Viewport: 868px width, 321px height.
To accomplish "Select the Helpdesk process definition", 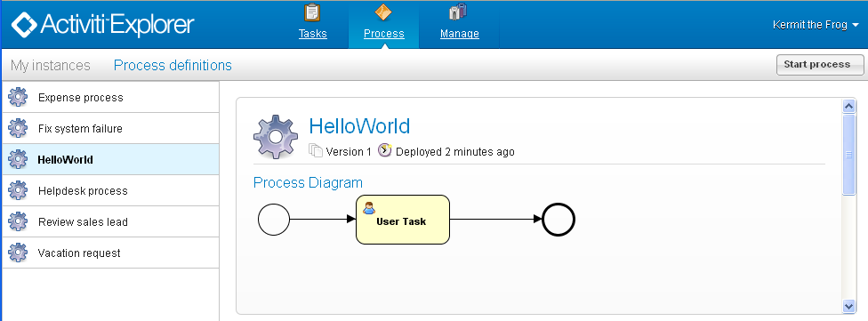I will point(110,190).
